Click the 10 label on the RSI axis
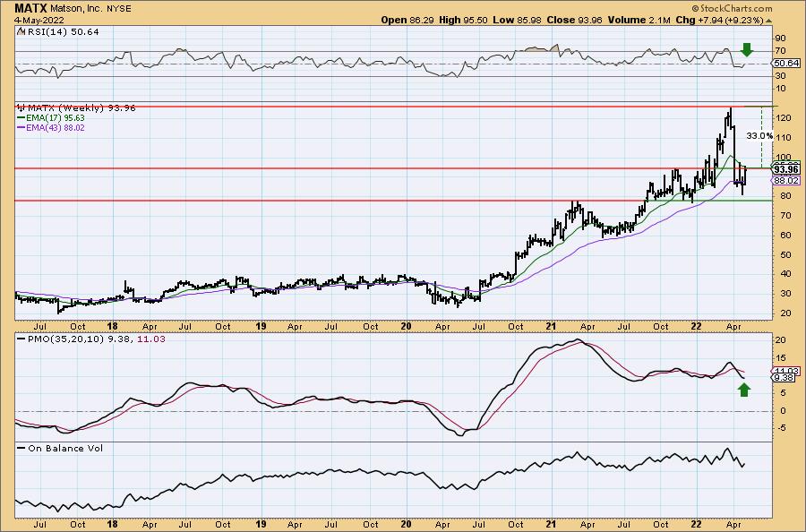 tap(781, 89)
